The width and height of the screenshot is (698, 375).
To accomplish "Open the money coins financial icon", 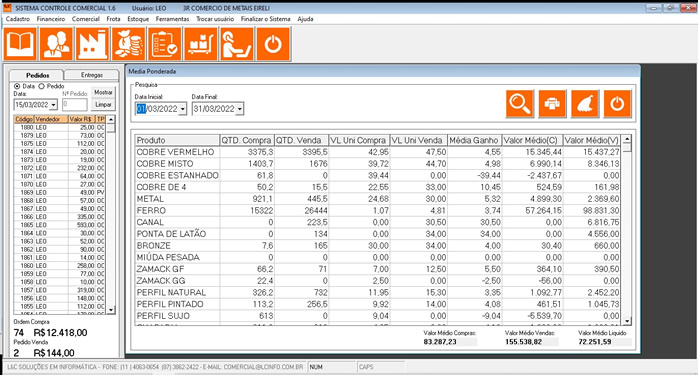I will pos(129,44).
